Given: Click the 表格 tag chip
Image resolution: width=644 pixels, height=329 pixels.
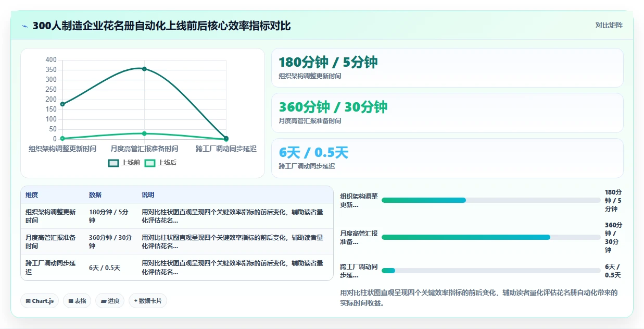Looking at the screenshot, I should point(77,301).
